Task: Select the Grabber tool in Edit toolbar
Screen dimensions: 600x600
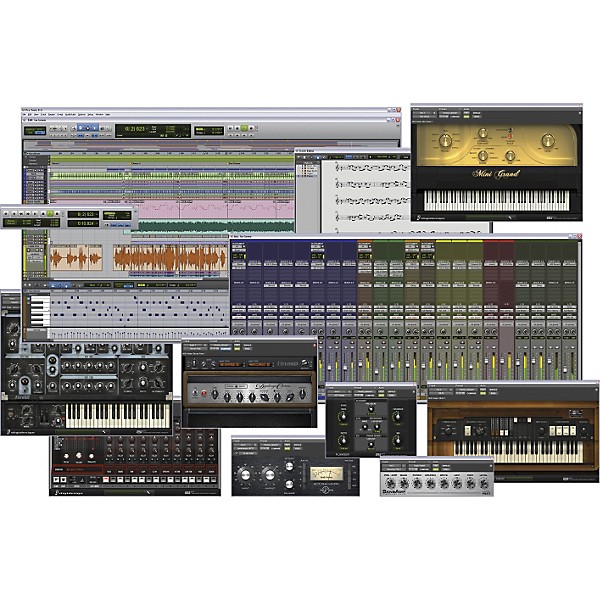Action: point(95,129)
